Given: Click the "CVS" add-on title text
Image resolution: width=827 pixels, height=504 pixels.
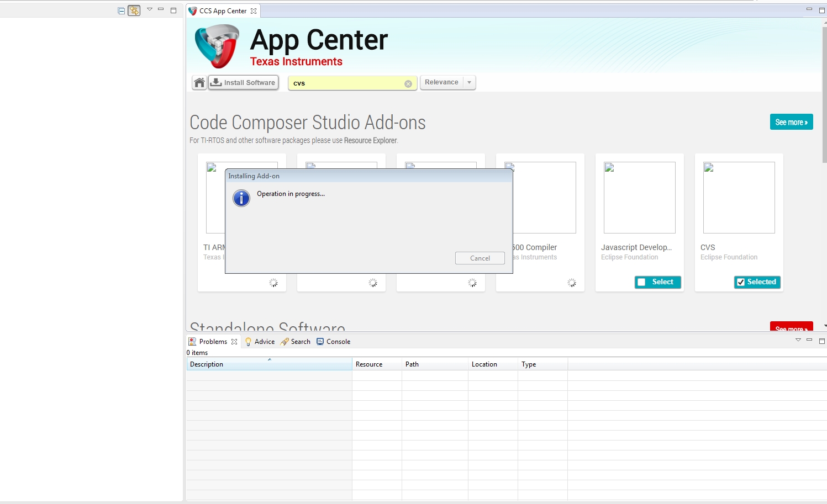Looking at the screenshot, I should (x=708, y=247).
